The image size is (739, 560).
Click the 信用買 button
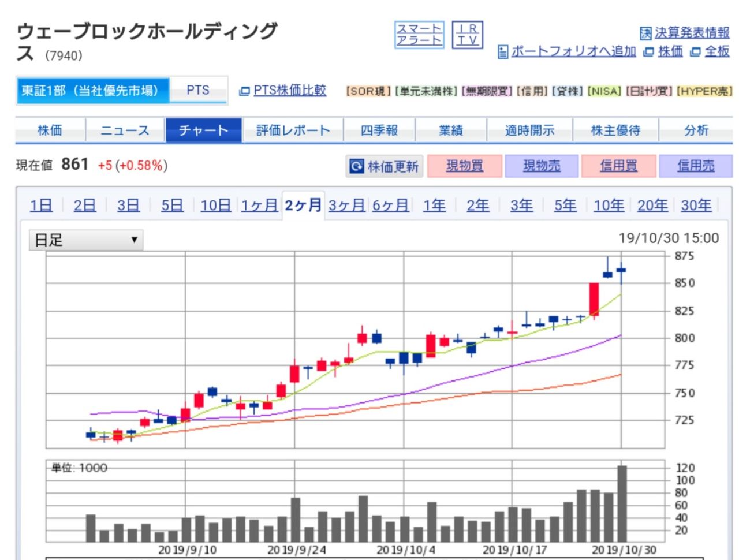618,166
